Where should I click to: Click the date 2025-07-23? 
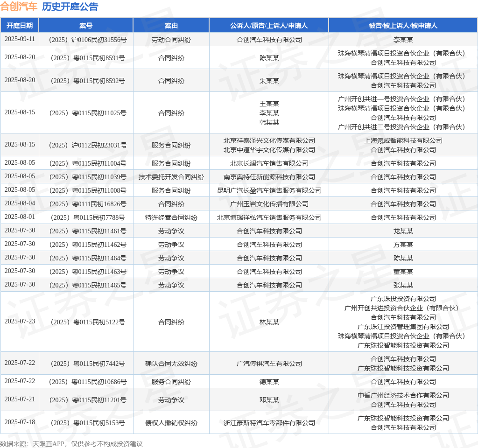[20, 321]
